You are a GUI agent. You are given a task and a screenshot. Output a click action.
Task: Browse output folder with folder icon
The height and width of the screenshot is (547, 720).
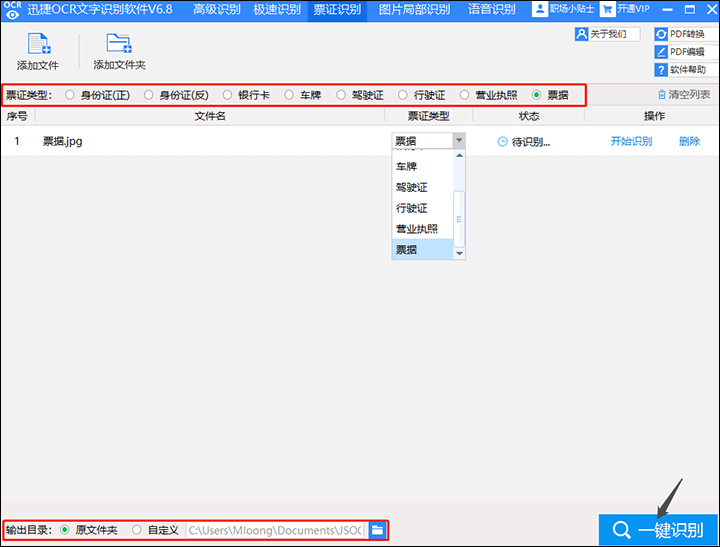(377, 530)
